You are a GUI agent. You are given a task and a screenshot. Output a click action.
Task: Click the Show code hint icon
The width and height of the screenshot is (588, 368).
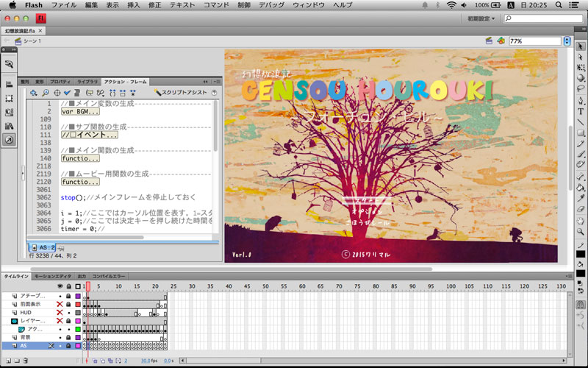[89, 93]
